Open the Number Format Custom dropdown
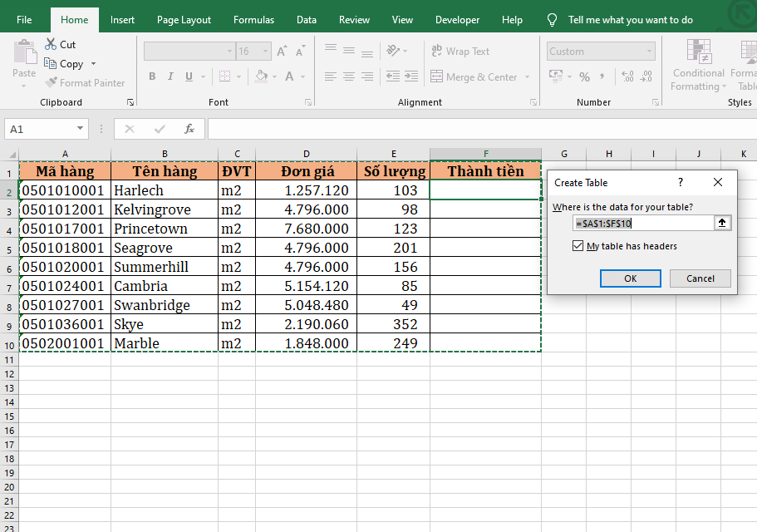This screenshot has width=757, height=532. 649,52
